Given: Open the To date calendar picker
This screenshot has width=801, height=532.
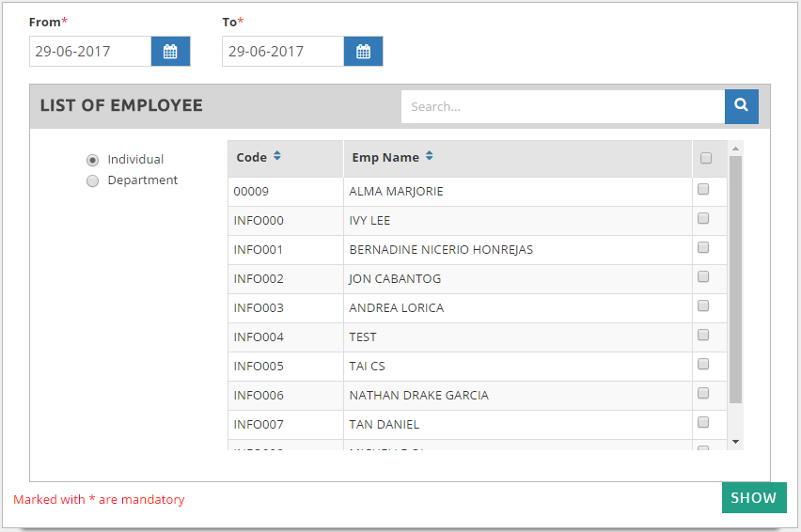Looking at the screenshot, I should pos(363,52).
